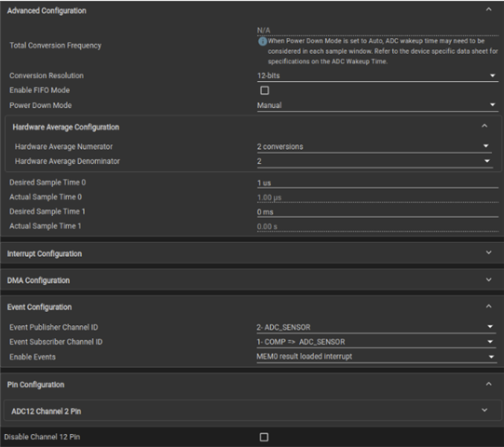Open Hardware Average Numerator dropdown
This screenshot has height=447, width=504.
[x=375, y=147]
